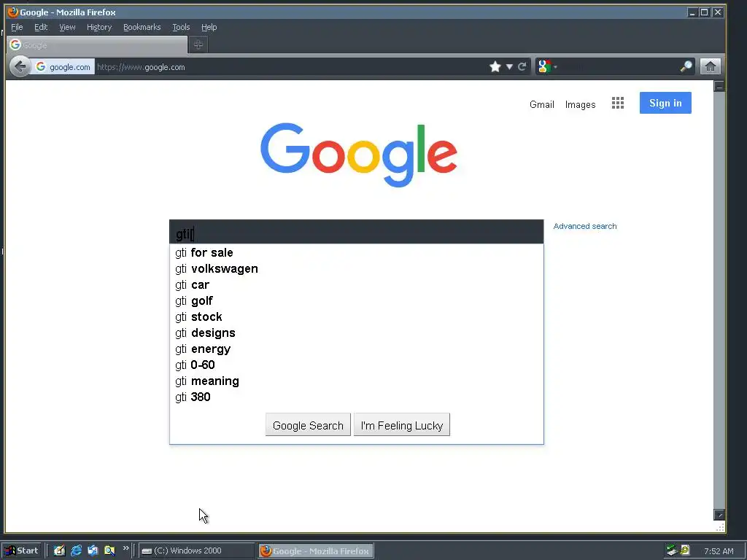747x560 pixels.
Task: Open the bookmarks dropdown arrow beside the star
Action: tap(509, 66)
